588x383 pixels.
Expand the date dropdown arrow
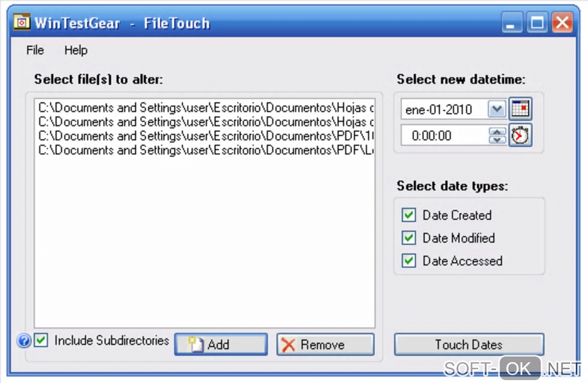pos(497,109)
